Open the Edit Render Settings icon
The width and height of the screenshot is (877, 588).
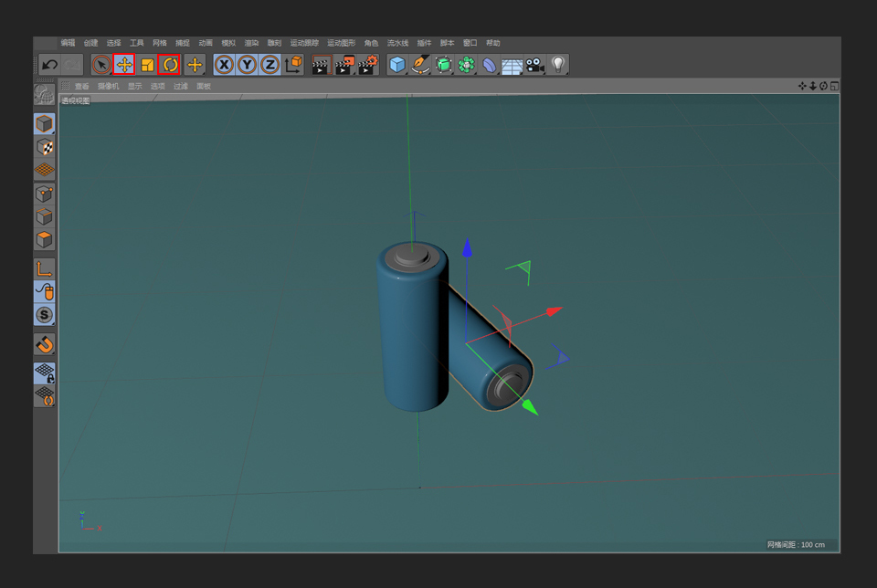pyautogui.click(x=367, y=64)
